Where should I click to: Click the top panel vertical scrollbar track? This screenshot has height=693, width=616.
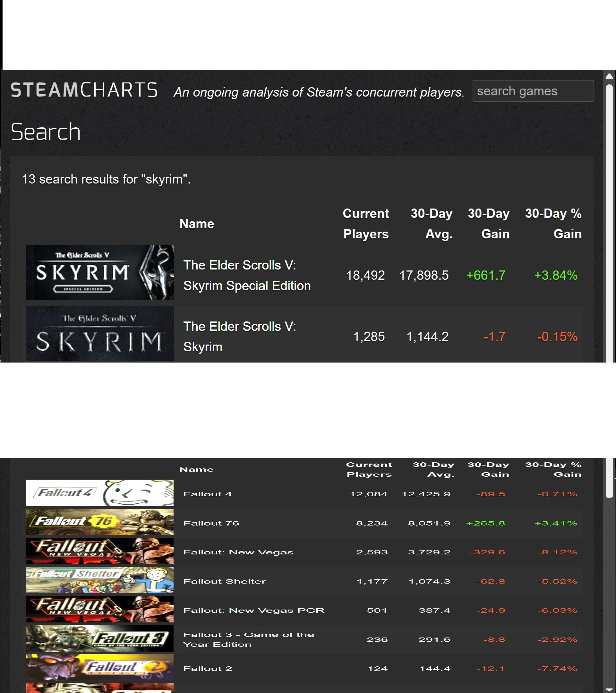[x=609, y=220]
